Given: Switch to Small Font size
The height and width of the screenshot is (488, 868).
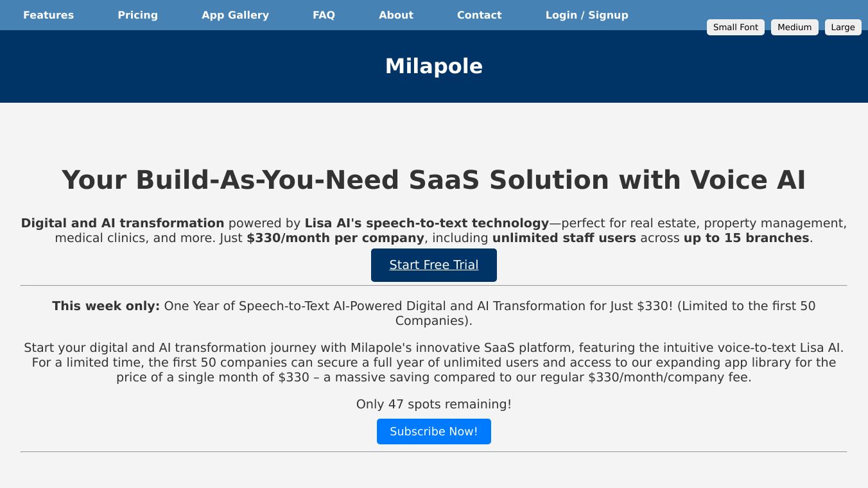Looking at the screenshot, I should (735, 27).
